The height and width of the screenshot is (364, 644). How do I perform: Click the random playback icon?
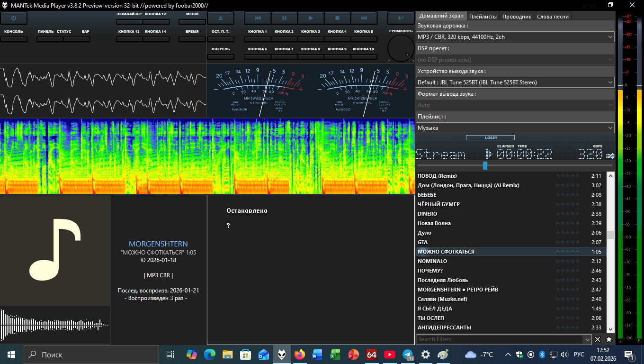[x=401, y=18]
